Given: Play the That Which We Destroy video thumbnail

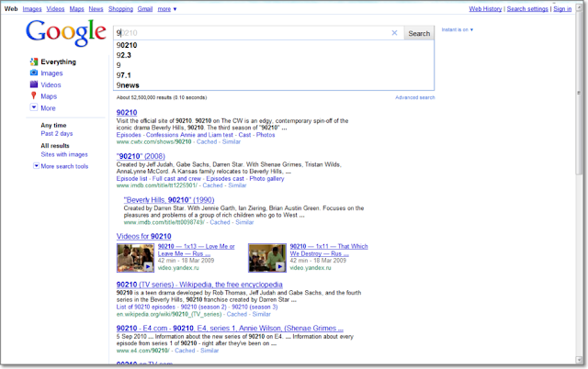Looking at the screenshot, I should pyautogui.click(x=267, y=257).
